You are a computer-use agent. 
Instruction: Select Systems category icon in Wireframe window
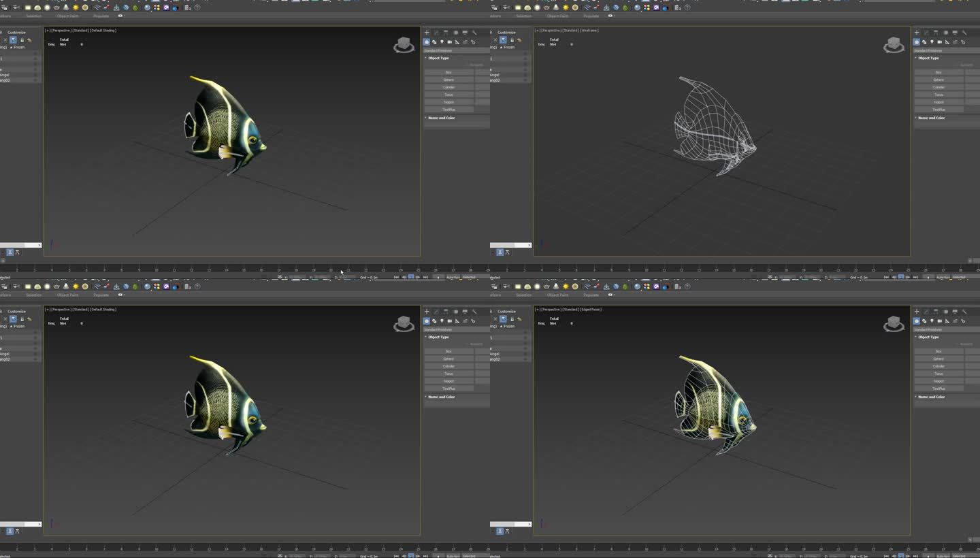(x=963, y=42)
